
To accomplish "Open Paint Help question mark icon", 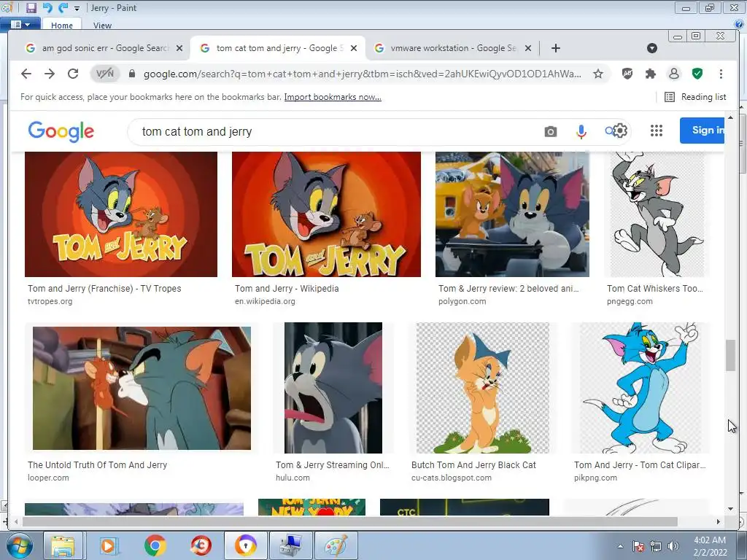I will pos(739,24).
